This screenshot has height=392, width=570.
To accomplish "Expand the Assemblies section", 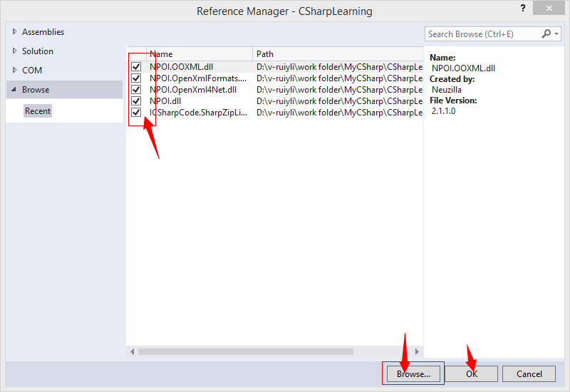I will [x=14, y=32].
